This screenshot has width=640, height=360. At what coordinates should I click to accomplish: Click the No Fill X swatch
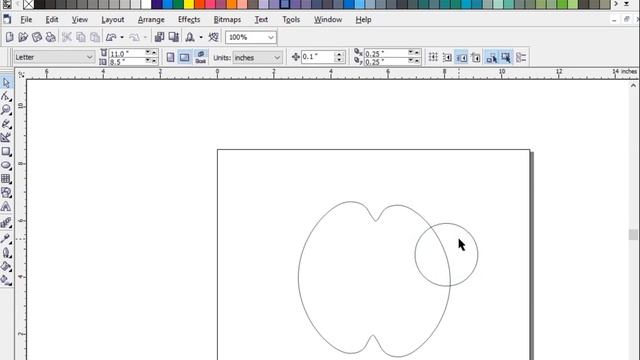point(29,4)
